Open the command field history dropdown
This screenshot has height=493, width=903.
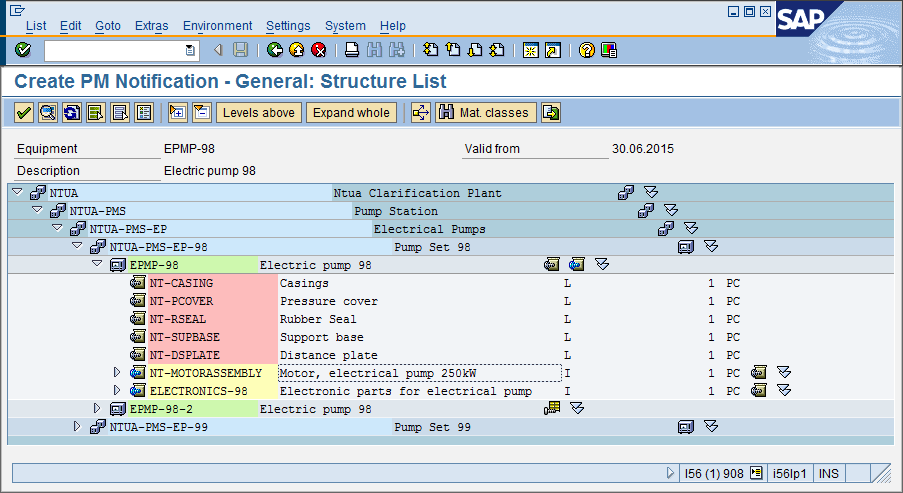click(x=190, y=50)
